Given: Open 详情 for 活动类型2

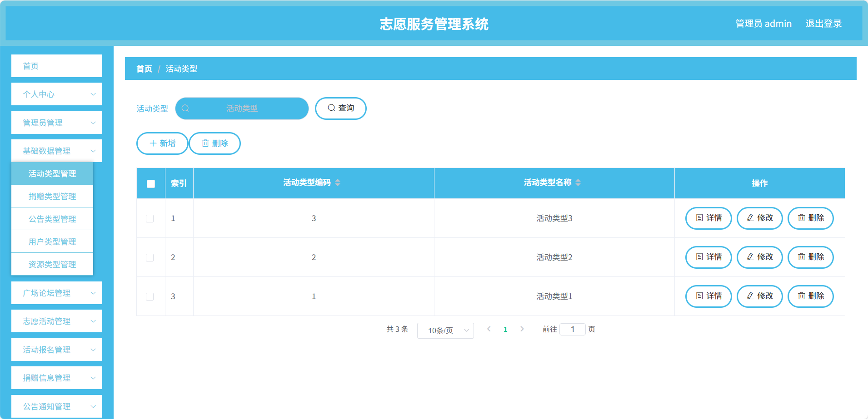Looking at the screenshot, I should tap(708, 257).
